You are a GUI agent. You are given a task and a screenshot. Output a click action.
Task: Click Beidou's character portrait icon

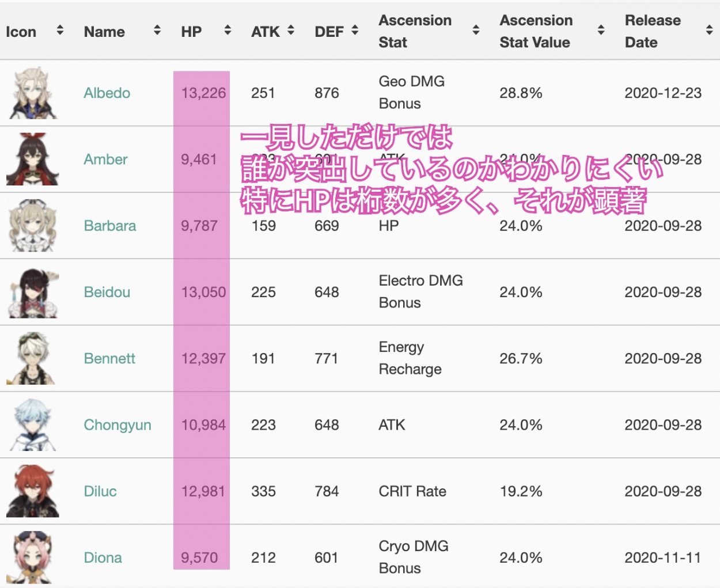[x=33, y=293]
